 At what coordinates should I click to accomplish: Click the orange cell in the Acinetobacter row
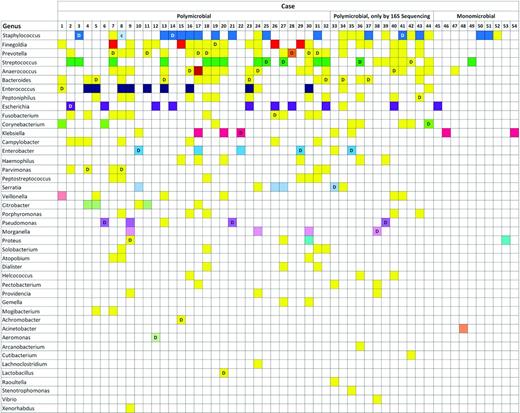[x=463, y=329]
